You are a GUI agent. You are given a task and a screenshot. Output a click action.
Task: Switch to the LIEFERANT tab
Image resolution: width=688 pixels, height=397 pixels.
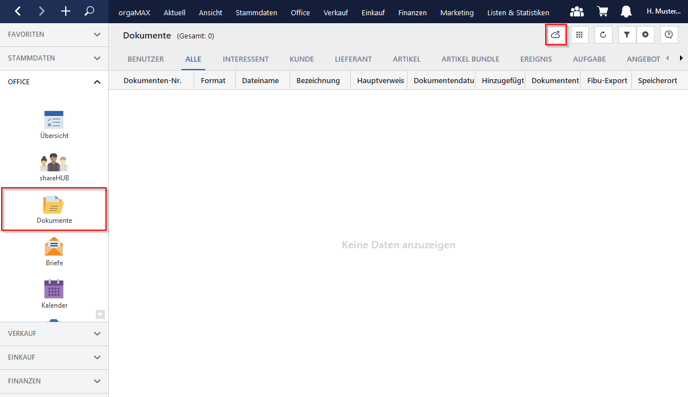click(353, 59)
